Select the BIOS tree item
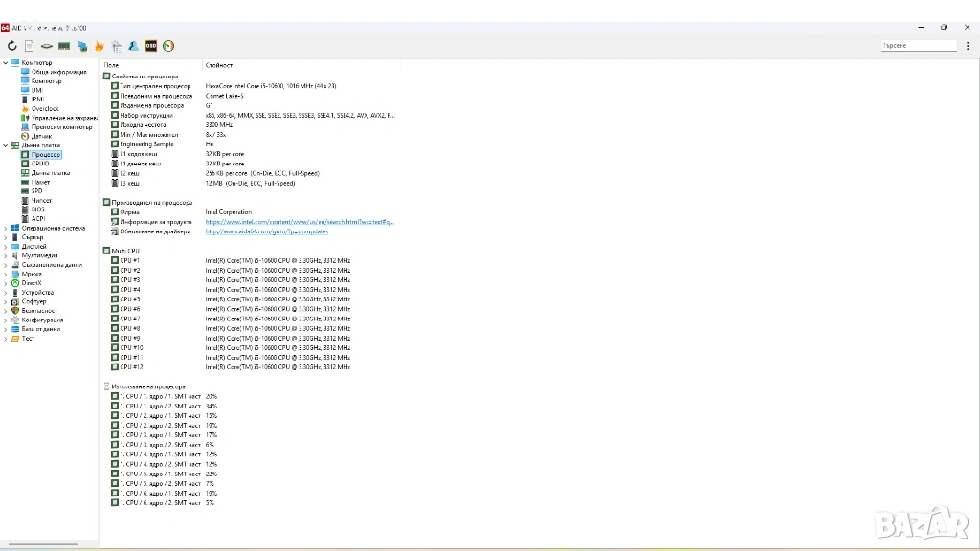The width and height of the screenshot is (980, 551). [37, 209]
